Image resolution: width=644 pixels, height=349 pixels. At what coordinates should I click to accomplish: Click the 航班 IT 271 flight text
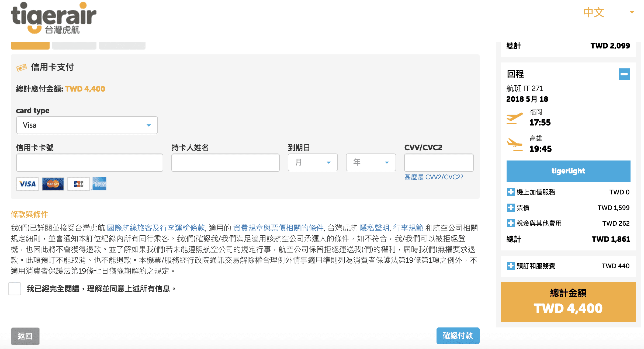(524, 88)
